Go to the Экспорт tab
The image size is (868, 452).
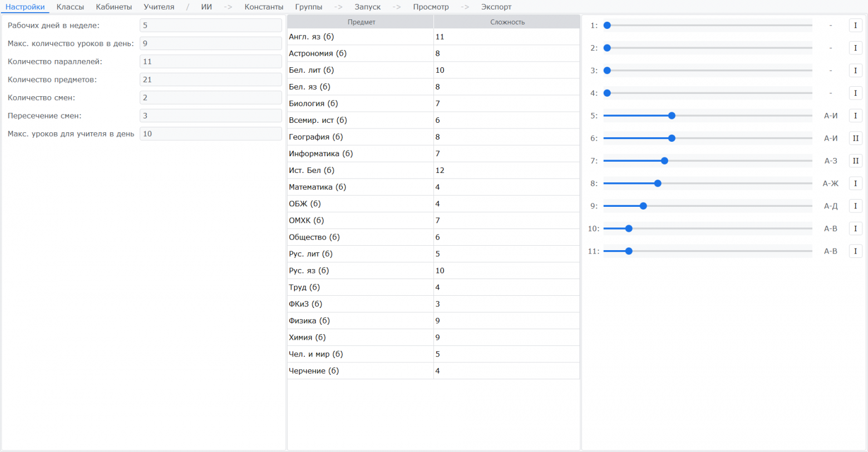[x=496, y=7]
